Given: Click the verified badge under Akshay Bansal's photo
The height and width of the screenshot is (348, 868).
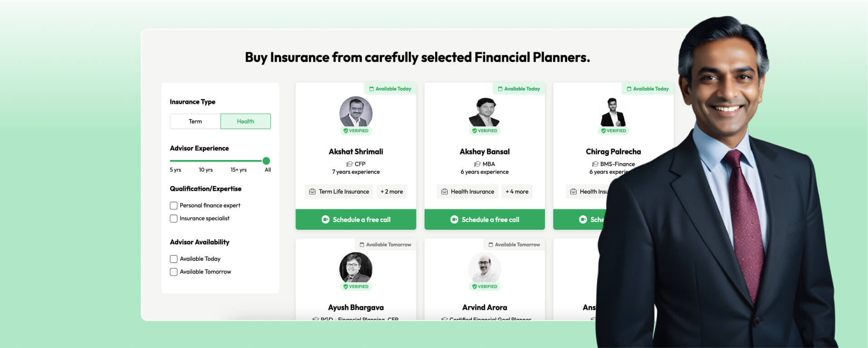Looking at the screenshot, I should point(485,130).
